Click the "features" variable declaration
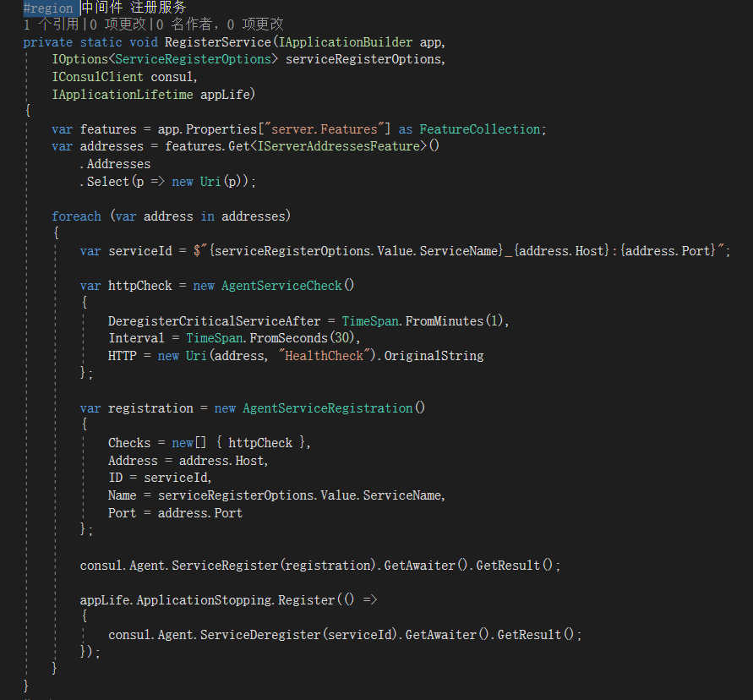The image size is (753, 700). 108,129
